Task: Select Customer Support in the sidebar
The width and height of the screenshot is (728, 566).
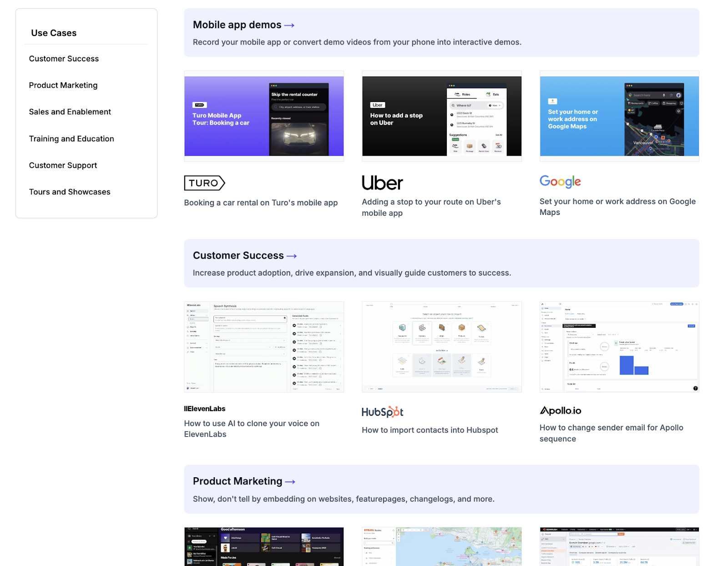Action: 63,165
